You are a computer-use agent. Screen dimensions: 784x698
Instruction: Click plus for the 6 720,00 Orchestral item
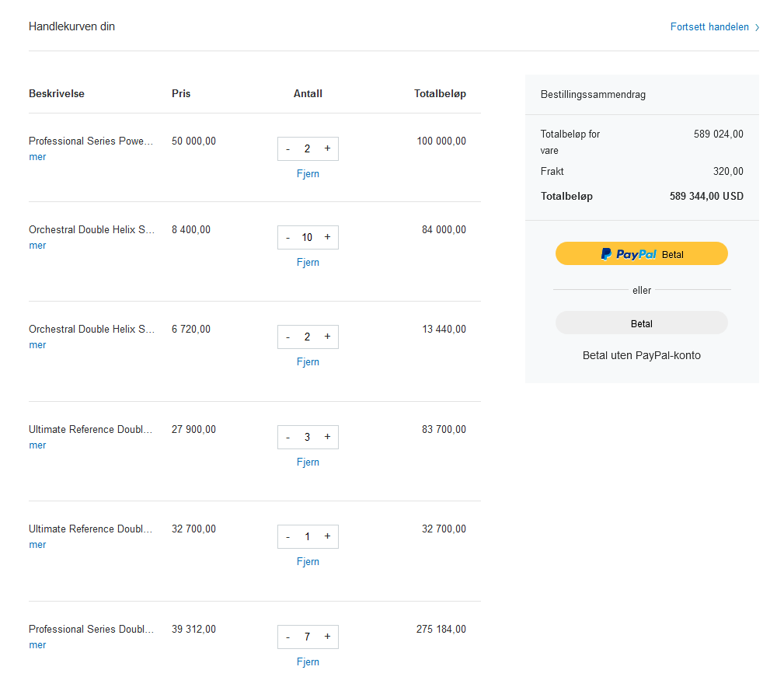click(x=327, y=337)
